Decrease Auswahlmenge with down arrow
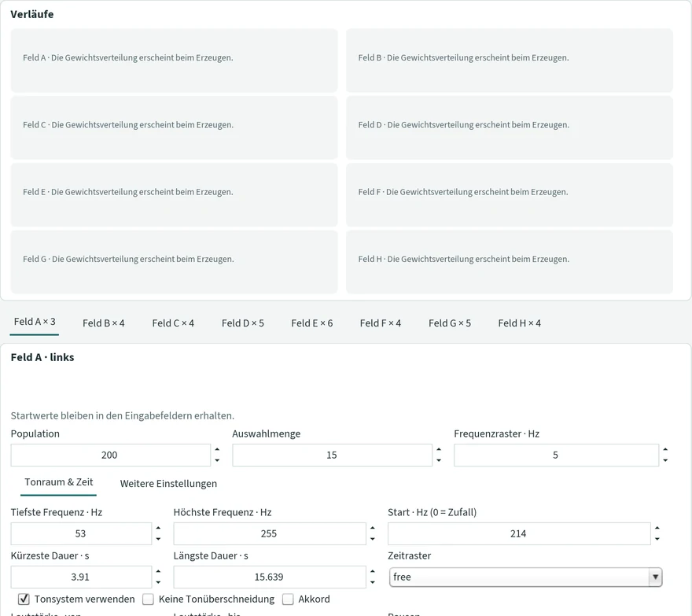 click(x=439, y=460)
